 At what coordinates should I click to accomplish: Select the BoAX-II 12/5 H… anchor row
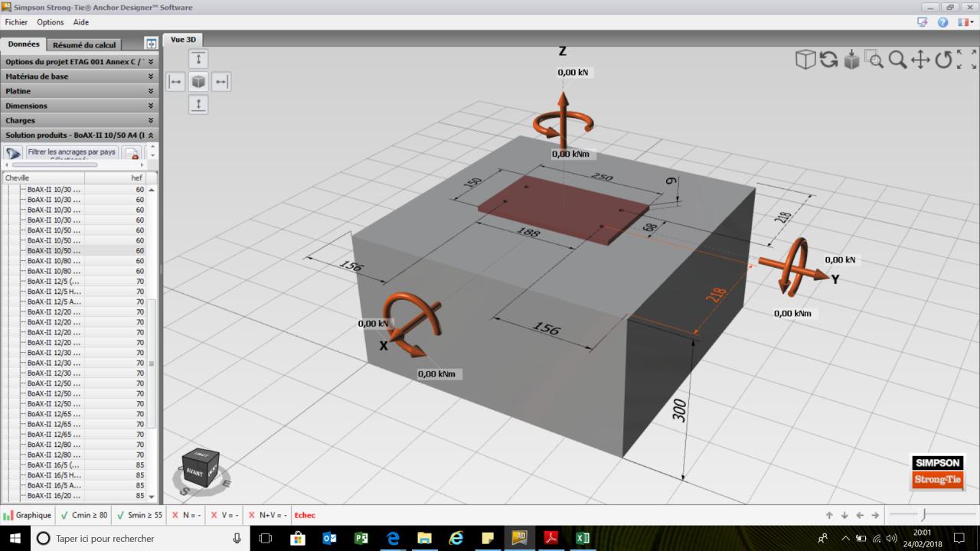tap(73, 292)
